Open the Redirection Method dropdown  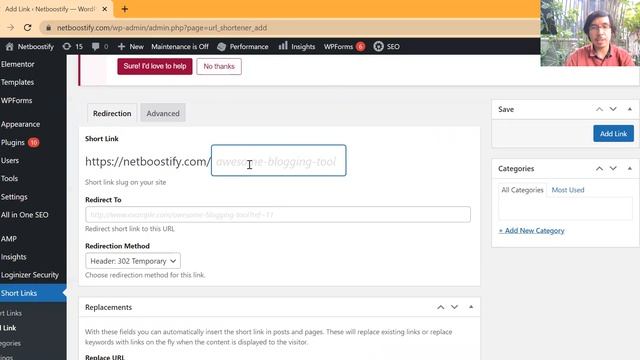pos(133,261)
